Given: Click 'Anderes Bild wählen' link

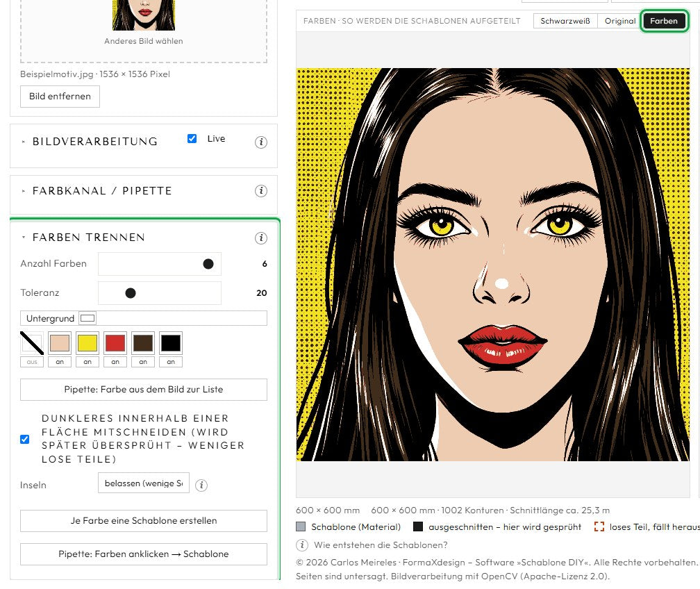Looking at the screenshot, I should click(144, 41).
